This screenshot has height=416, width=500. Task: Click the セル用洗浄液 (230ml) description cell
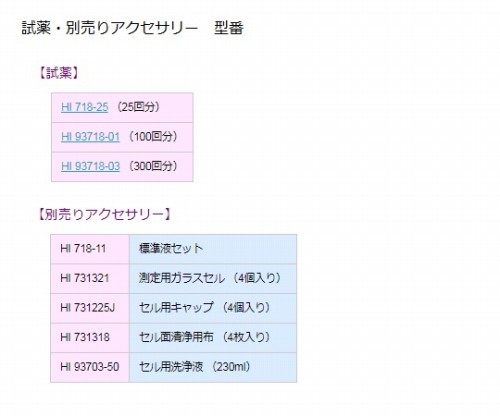pos(213,367)
